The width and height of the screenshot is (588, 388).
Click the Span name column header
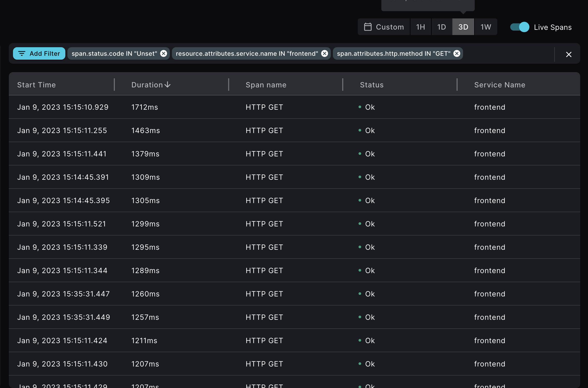266,85
